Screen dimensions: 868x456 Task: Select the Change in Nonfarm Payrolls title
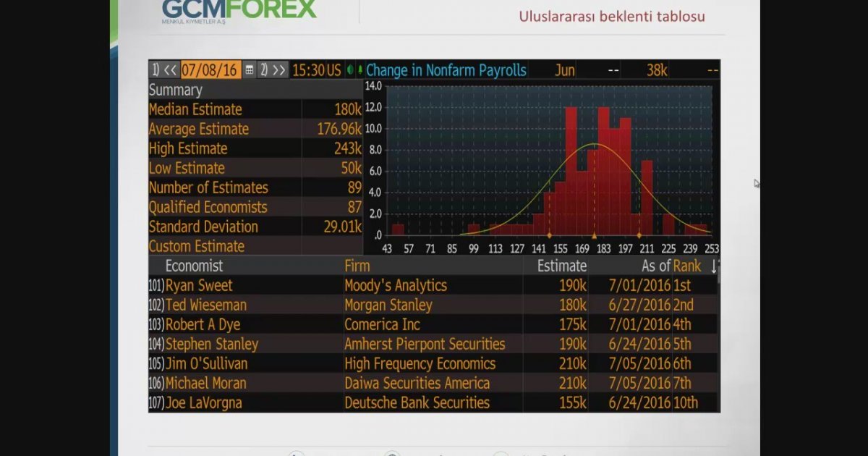click(x=446, y=70)
